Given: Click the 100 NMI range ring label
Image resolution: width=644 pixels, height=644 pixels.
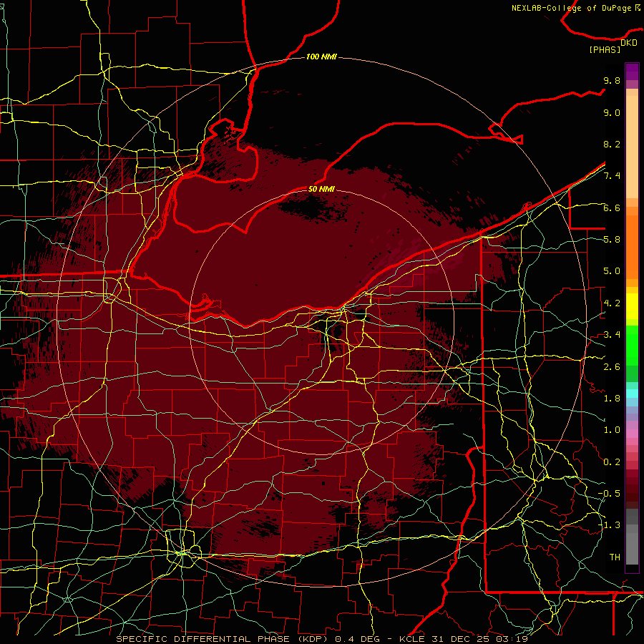Looking at the screenshot, I should coord(321,57).
